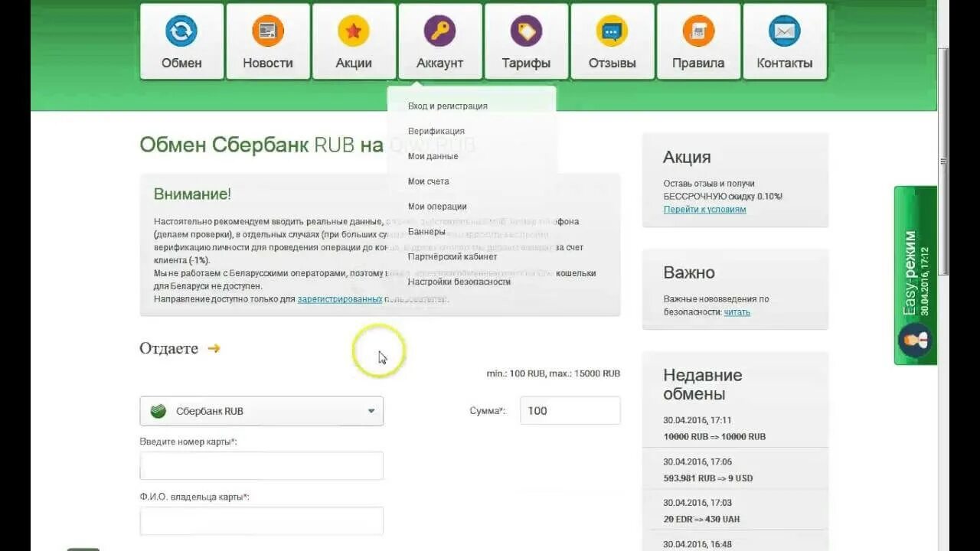Follow the Перейти к условиям link
980x551 pixels.
[704, 209]
